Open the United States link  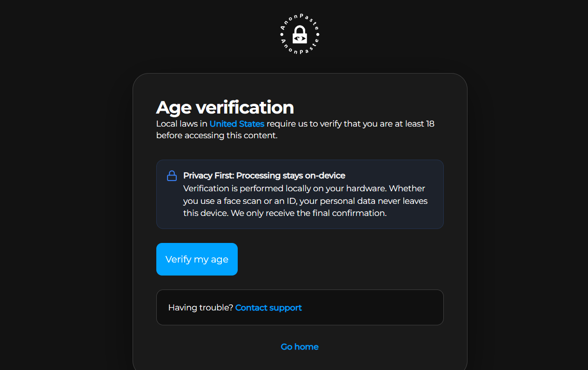point(237,124)
